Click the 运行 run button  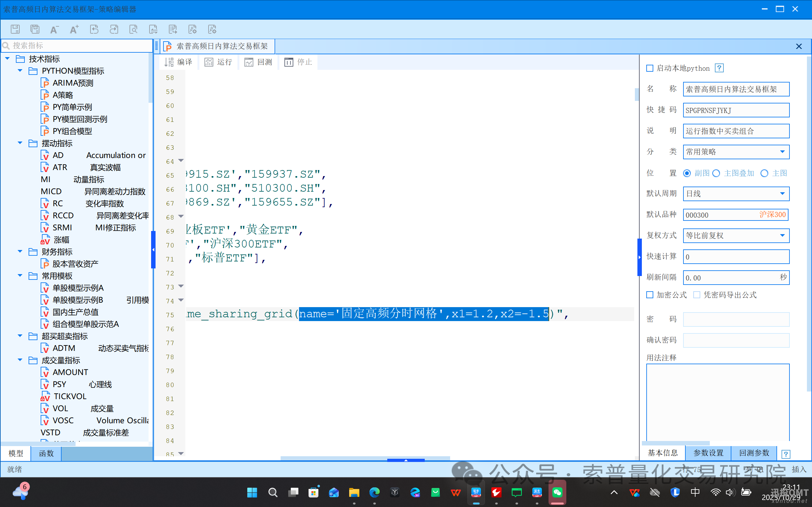pyautogui.click(x=219, y=62)
